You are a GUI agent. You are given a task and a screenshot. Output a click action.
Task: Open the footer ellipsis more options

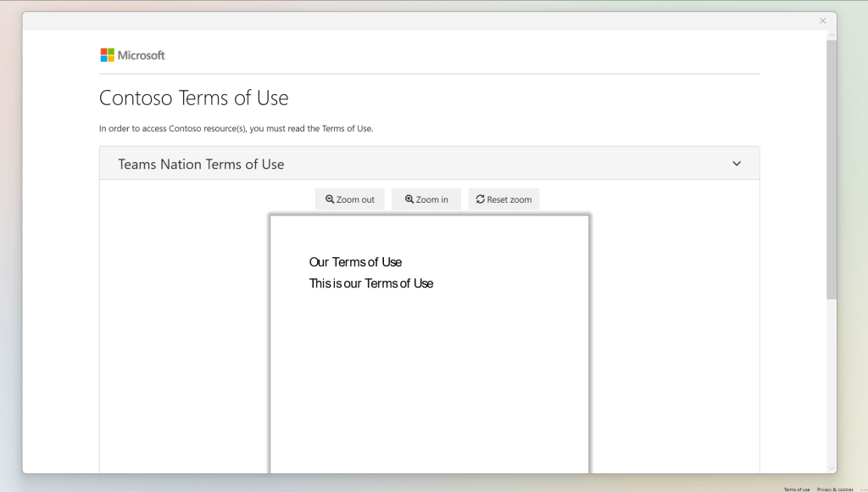click(x=863, y=489)
